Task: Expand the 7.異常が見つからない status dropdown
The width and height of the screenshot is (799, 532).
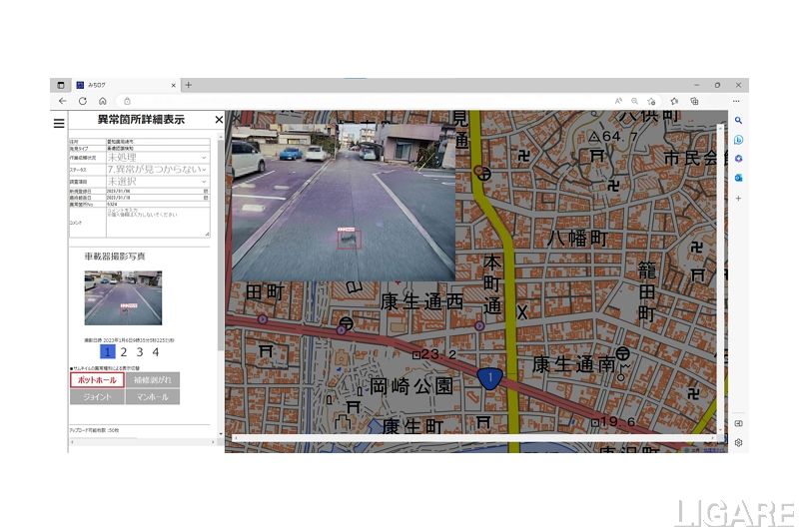Action: pyautogui.click(x=157, y=170)
